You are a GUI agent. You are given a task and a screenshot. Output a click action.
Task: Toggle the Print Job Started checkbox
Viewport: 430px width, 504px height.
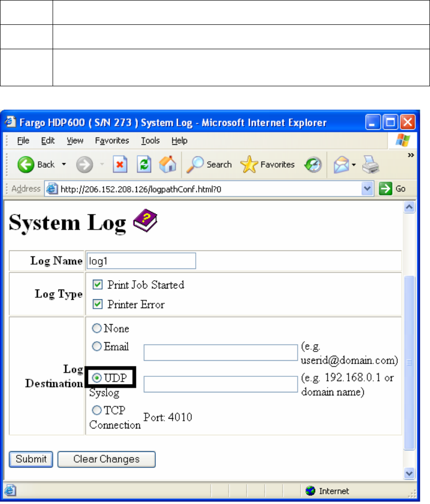97,285
